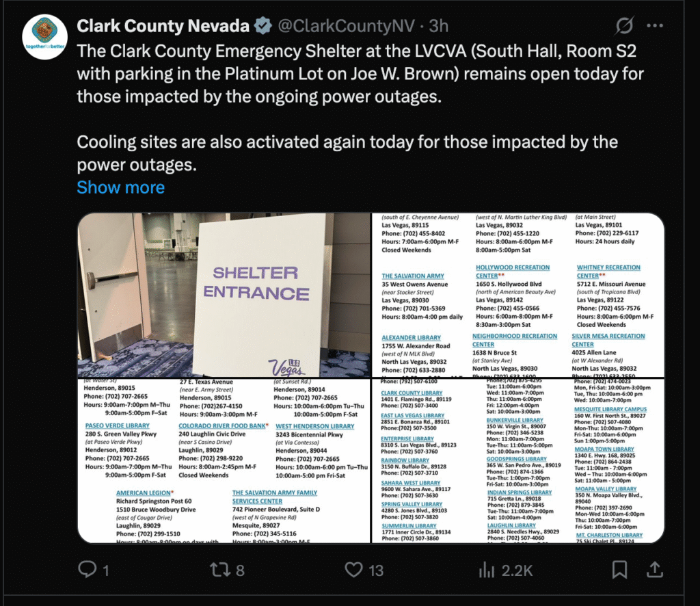Open the Shelter Entrance photo
700x606 pixels.
(224, 295)
